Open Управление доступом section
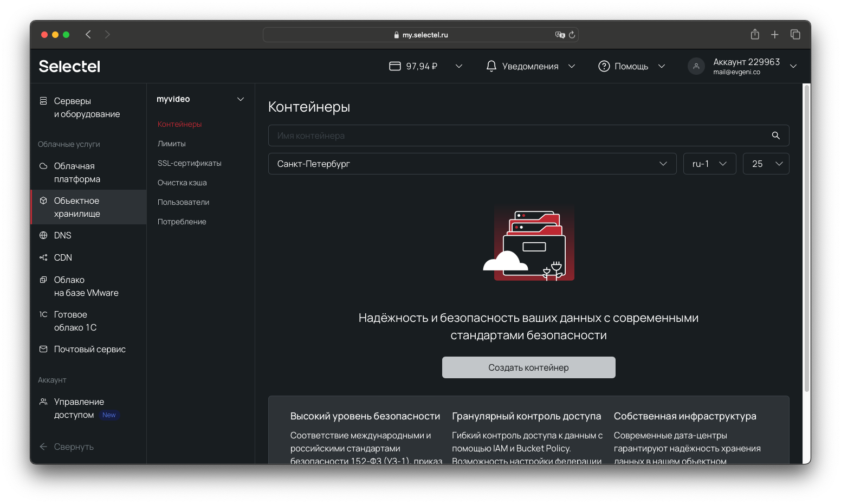The width and height of the screenshot is (841, 504). pos(88,408)
